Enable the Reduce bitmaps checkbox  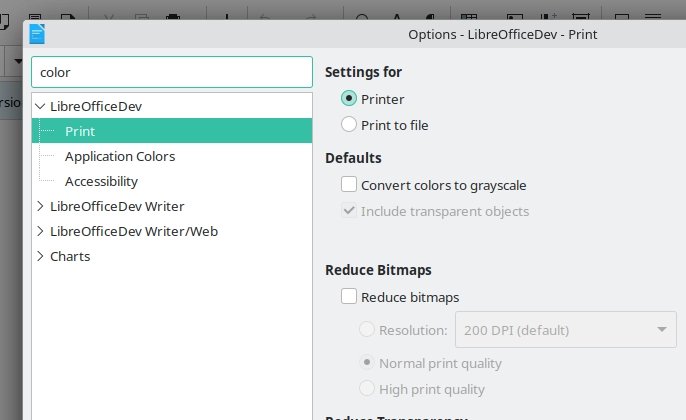(x=349, y=296)
